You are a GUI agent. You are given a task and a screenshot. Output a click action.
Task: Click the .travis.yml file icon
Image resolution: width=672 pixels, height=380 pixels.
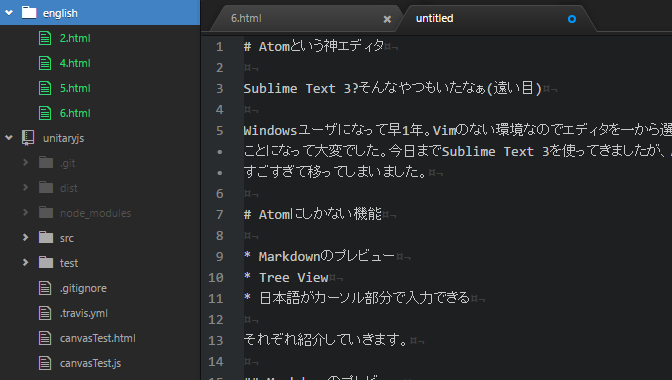point(45,313)
